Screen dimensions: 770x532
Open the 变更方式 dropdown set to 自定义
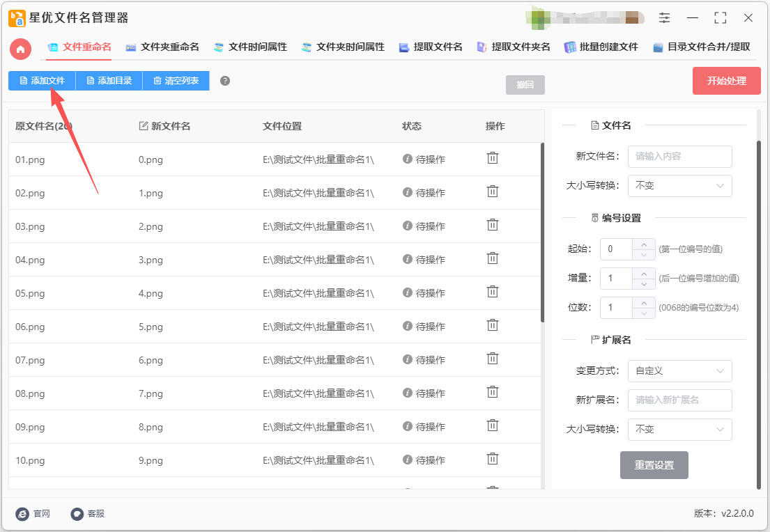[x=679, y=371]
